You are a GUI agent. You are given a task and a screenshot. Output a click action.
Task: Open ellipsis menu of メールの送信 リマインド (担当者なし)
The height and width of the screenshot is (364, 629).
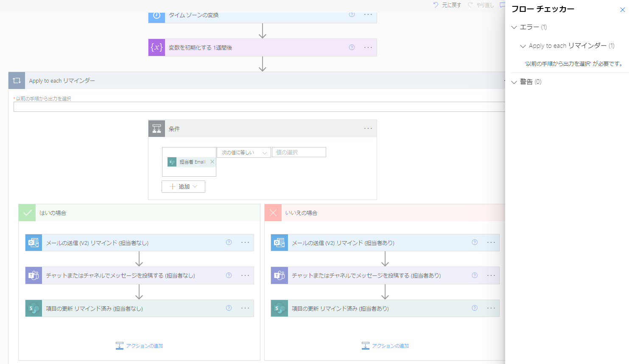245,242
